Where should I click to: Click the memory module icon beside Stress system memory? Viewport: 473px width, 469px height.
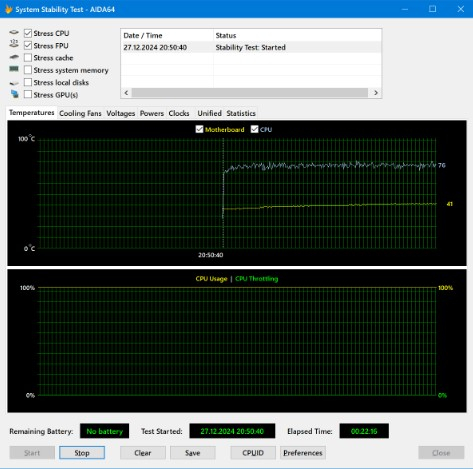(14, 69)
